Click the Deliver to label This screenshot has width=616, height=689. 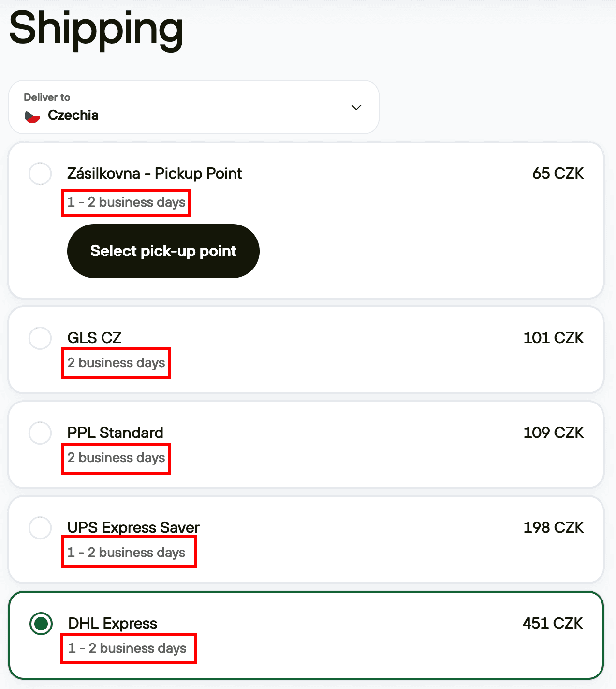click(47, 97)
